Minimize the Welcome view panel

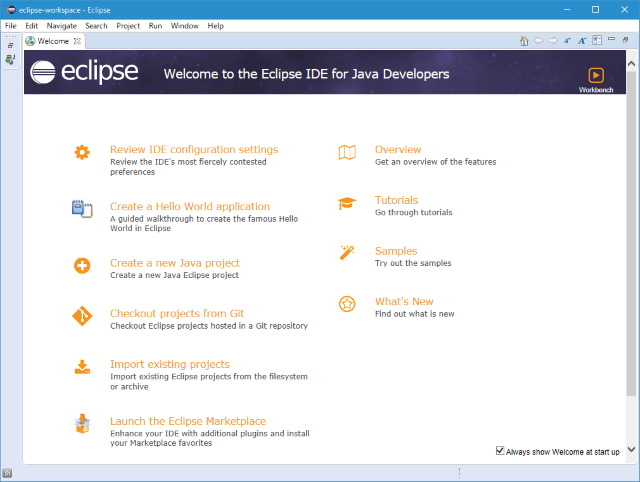pyautogui.click(x=611, y=39)
